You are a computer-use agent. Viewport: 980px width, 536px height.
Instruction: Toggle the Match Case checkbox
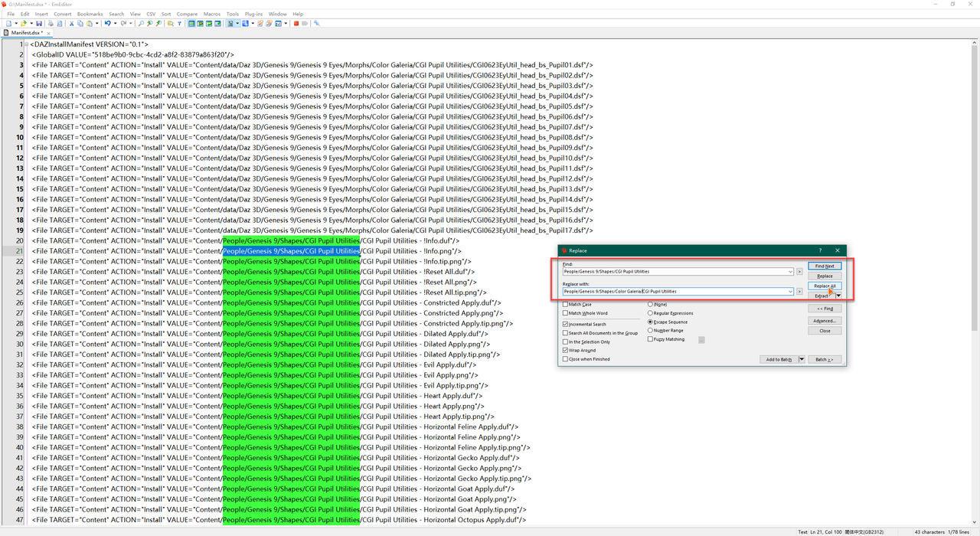565,304
